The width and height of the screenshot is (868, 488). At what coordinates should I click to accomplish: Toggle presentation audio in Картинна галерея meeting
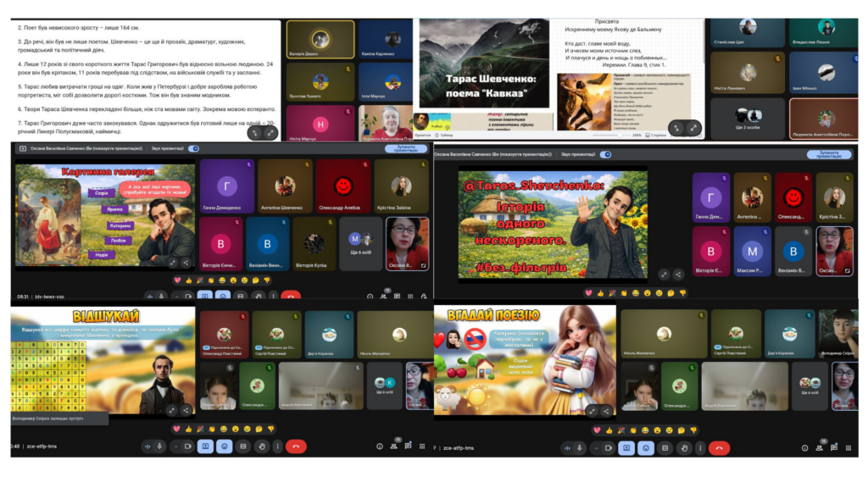coord(194,148)
